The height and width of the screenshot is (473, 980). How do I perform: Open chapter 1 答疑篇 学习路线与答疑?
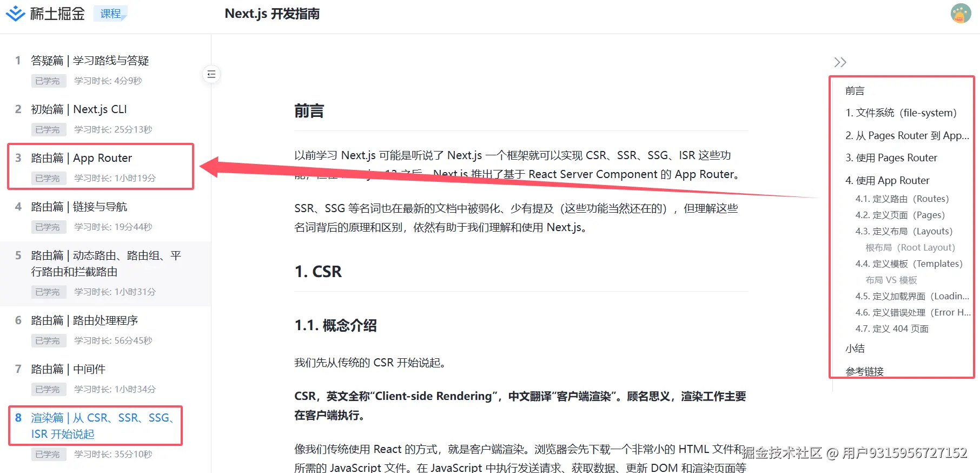click(x=90, y=61)
